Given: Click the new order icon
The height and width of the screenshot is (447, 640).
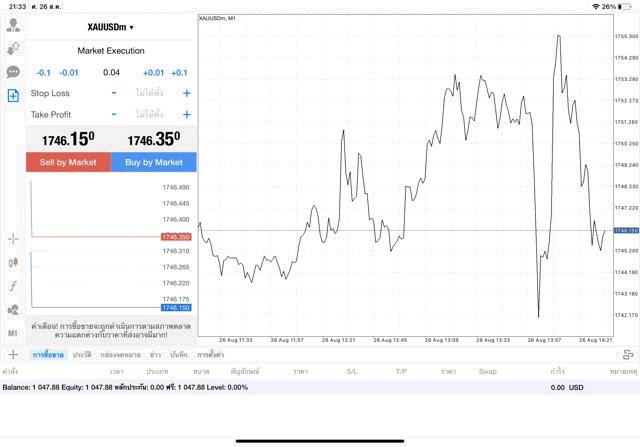Looking at the screenshot, I should point(13,96).
